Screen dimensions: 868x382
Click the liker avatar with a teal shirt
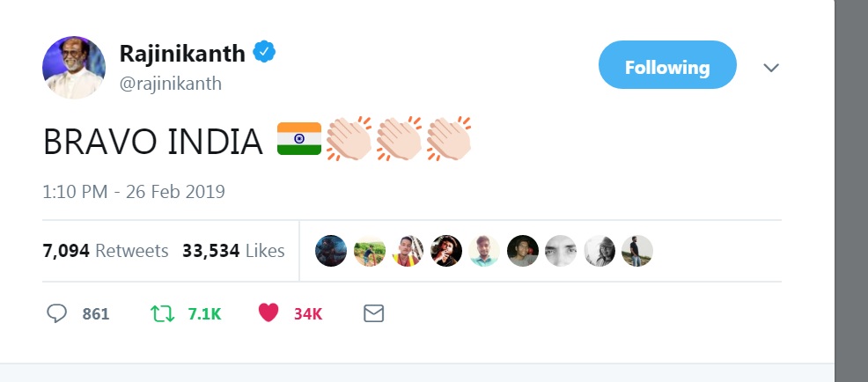(484, 251)
